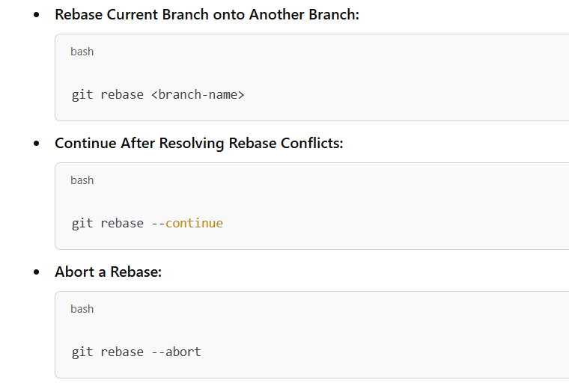Click the "Continue After Resolving Rebase Conflicts" heading

198,143
